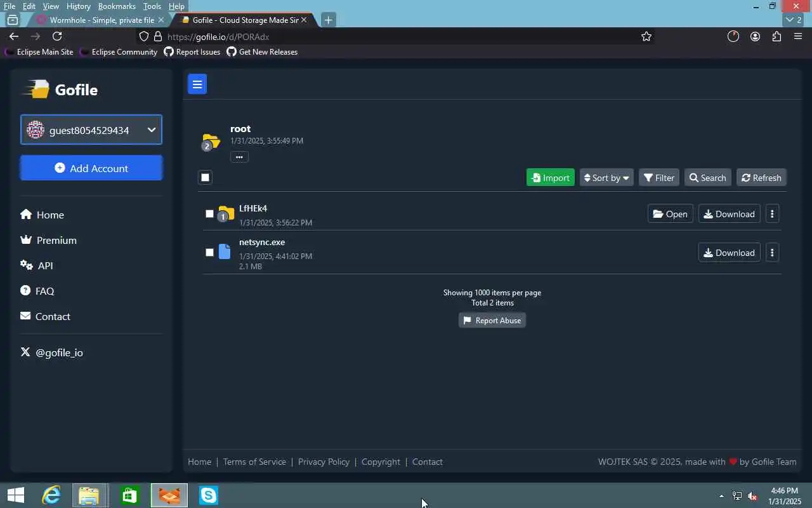Switch to the Wormhole tab

[100, 20]
